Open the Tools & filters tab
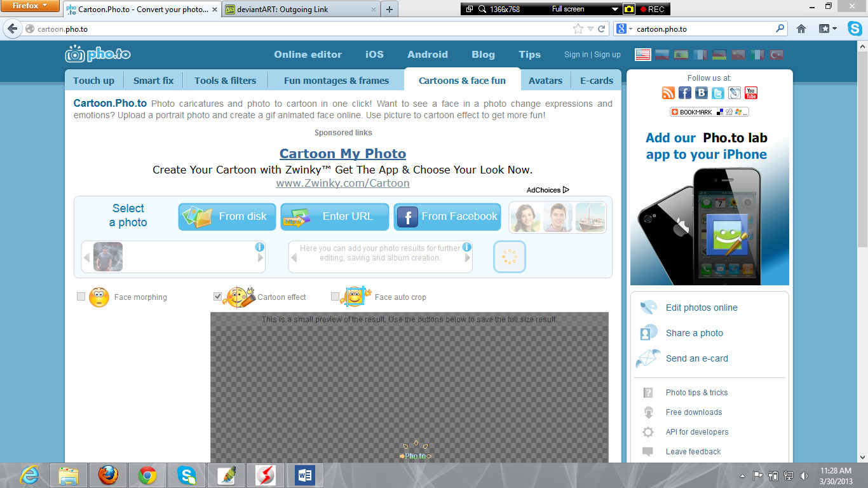This screenshot has width=868, height=488. point(226,81)
